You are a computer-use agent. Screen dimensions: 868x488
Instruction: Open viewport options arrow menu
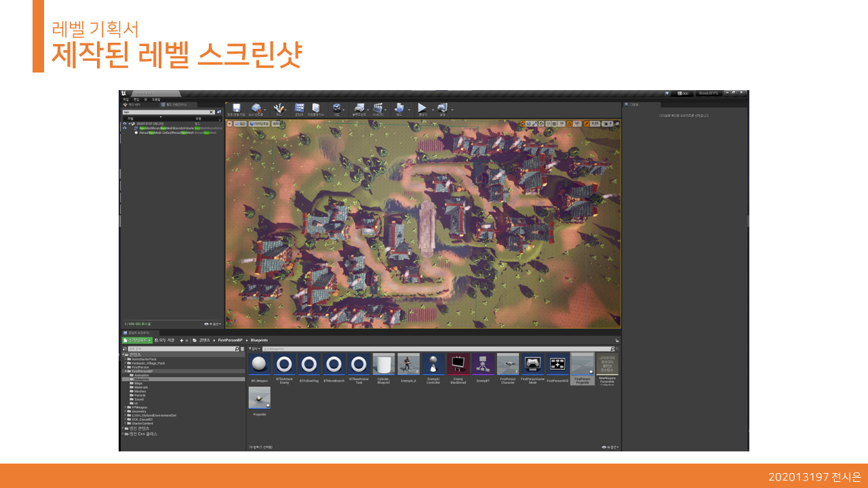click(x=230, y=124)
